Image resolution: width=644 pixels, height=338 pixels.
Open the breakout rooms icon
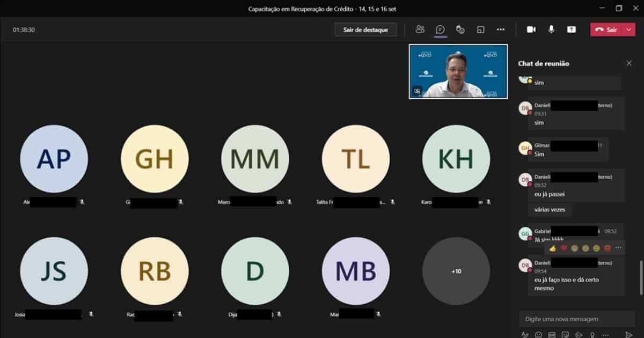tap(481, 30)
